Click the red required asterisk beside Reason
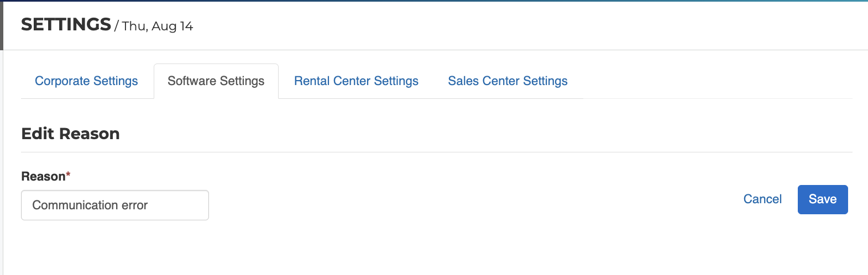This screenshot has height=275, width=868. click(x=69, y=174)
